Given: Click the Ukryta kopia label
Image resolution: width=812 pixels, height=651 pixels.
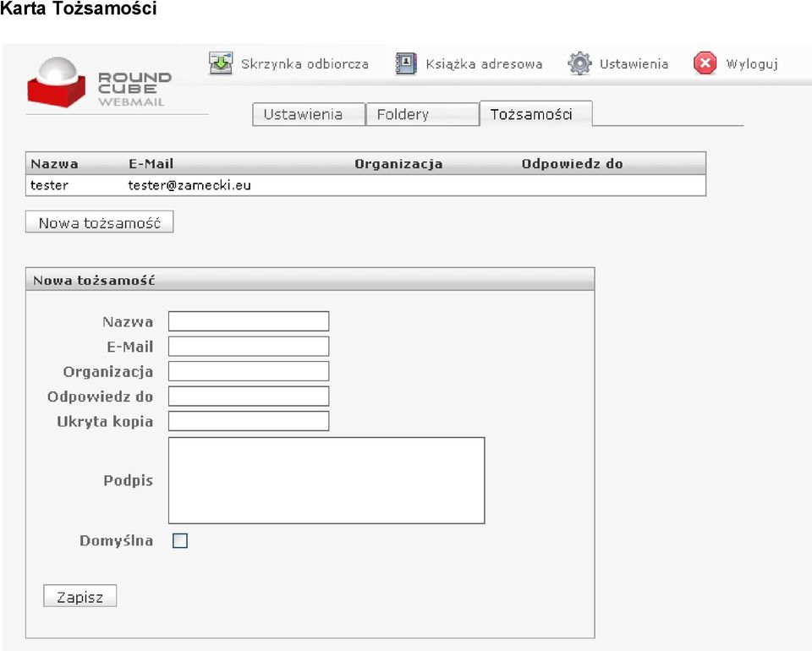Looking at the screenshot, I should [105, 422].
